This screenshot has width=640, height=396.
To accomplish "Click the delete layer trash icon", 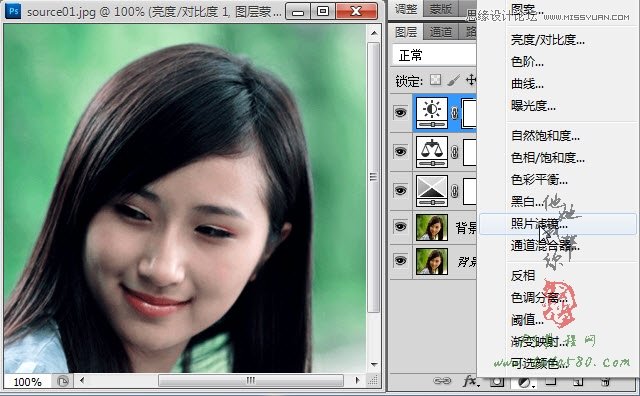I will 606,382.
